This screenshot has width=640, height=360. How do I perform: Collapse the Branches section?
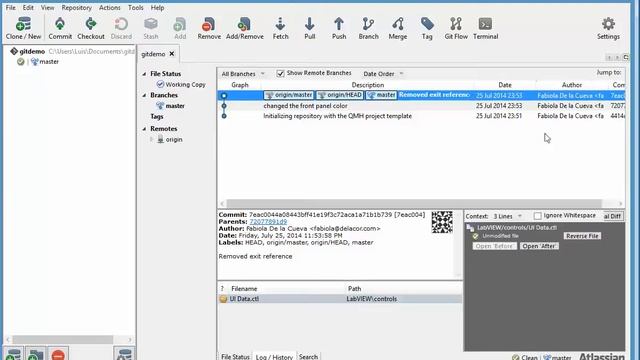coord(144,95)
